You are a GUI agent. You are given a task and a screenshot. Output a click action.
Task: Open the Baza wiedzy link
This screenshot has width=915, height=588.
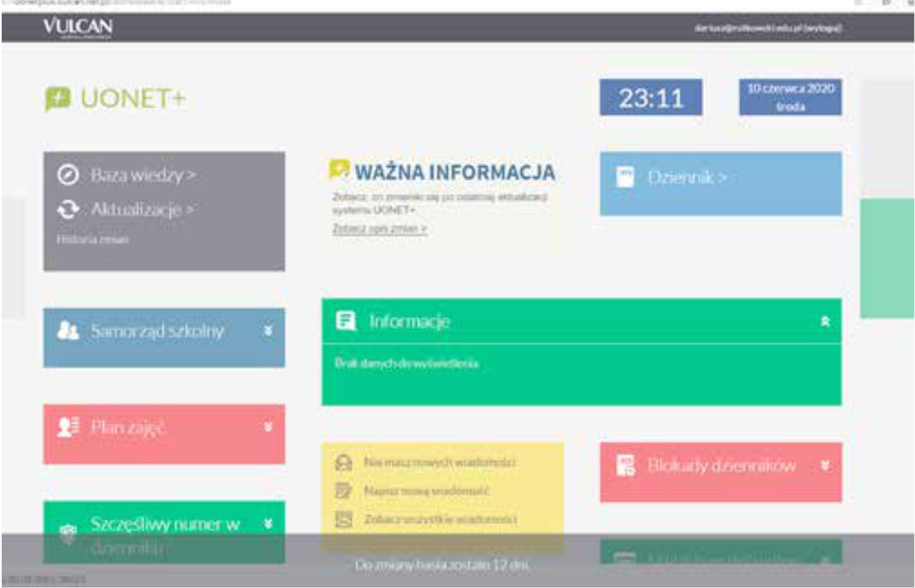(142, 175)
